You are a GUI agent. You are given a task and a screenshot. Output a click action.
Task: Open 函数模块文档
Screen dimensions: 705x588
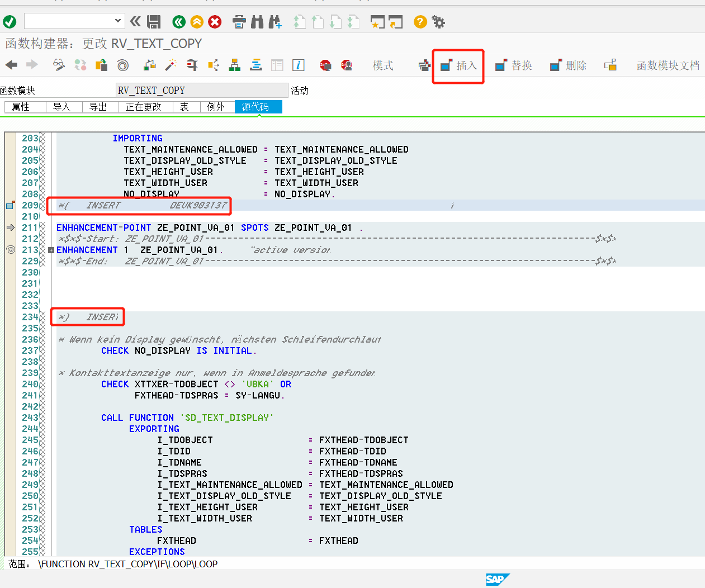click(x=668, y=65)
